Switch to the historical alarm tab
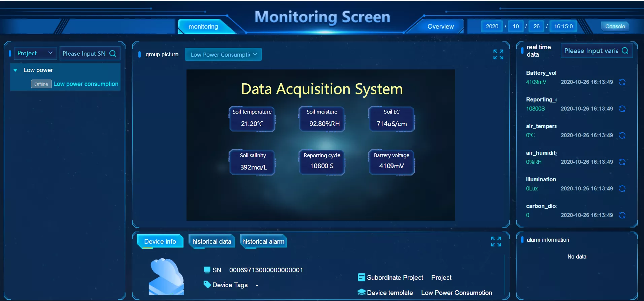The image size is (644, 301). pos(263,241)
